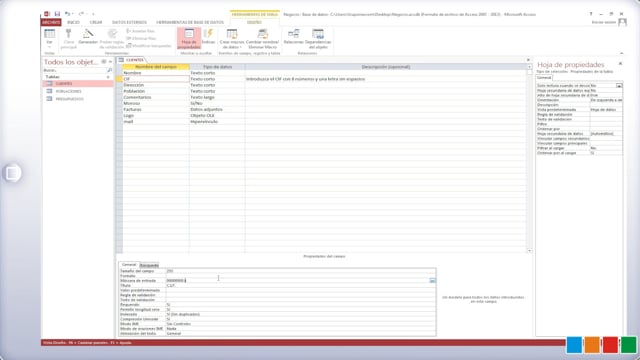Open Todos los objetos panel dropdown arrow
640x360 pixels.
(104, 62)
